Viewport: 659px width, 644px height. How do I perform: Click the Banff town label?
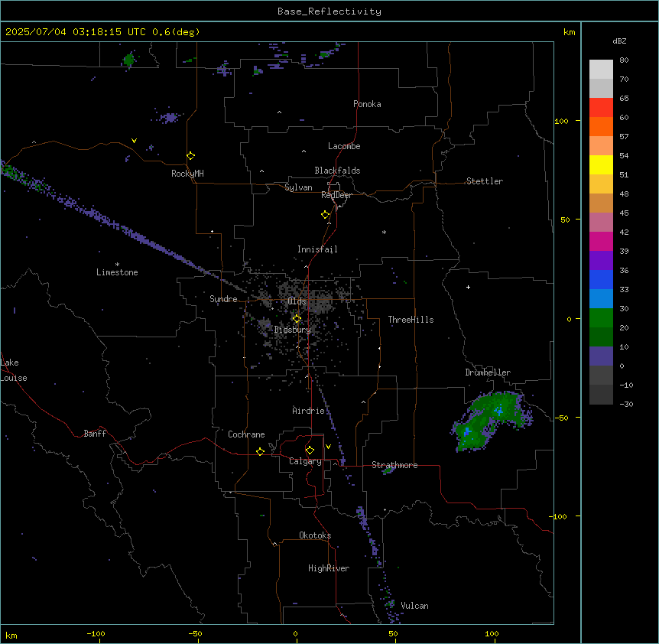[95, 434]
